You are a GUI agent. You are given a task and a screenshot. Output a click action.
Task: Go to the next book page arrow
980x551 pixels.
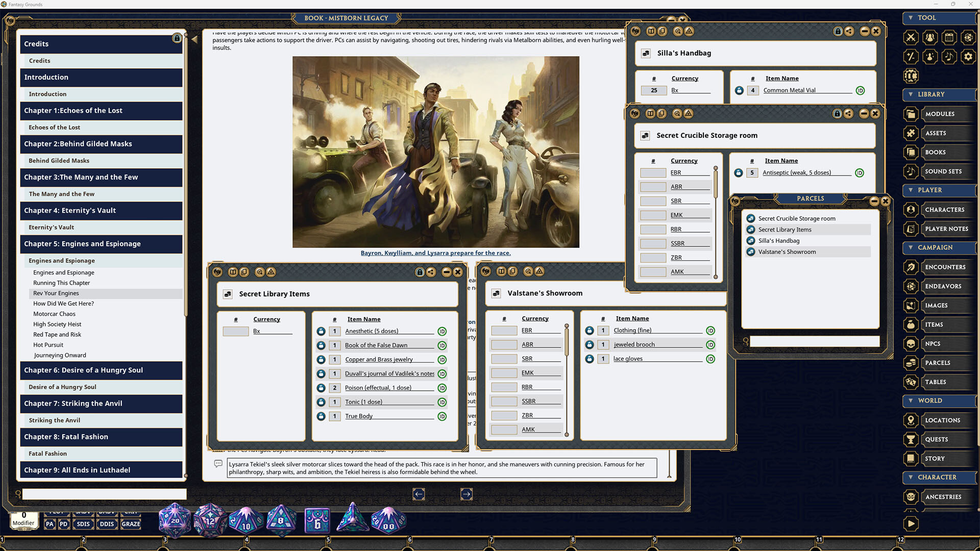(467, 494)
